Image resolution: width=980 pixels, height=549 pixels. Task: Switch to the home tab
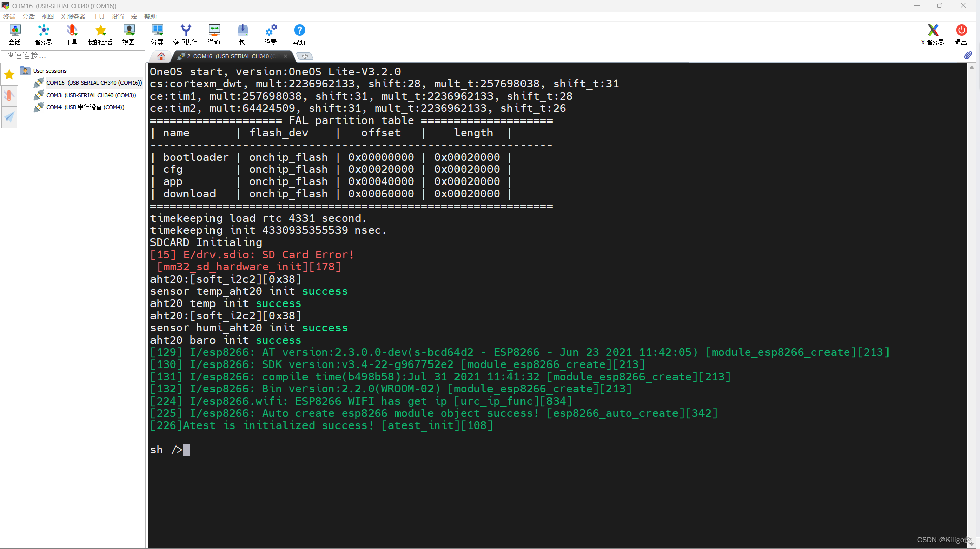coord(161,56)
